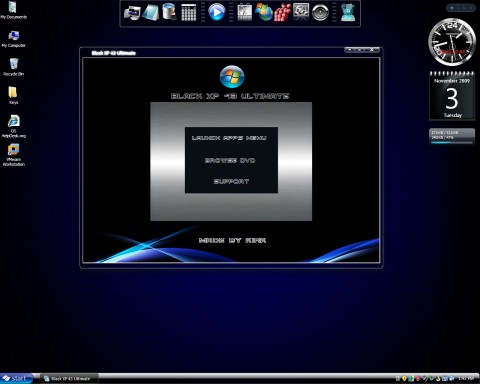Screen dimensions: 480x384
Task: Click the red circle tray icon
Action: pos(418,379)
